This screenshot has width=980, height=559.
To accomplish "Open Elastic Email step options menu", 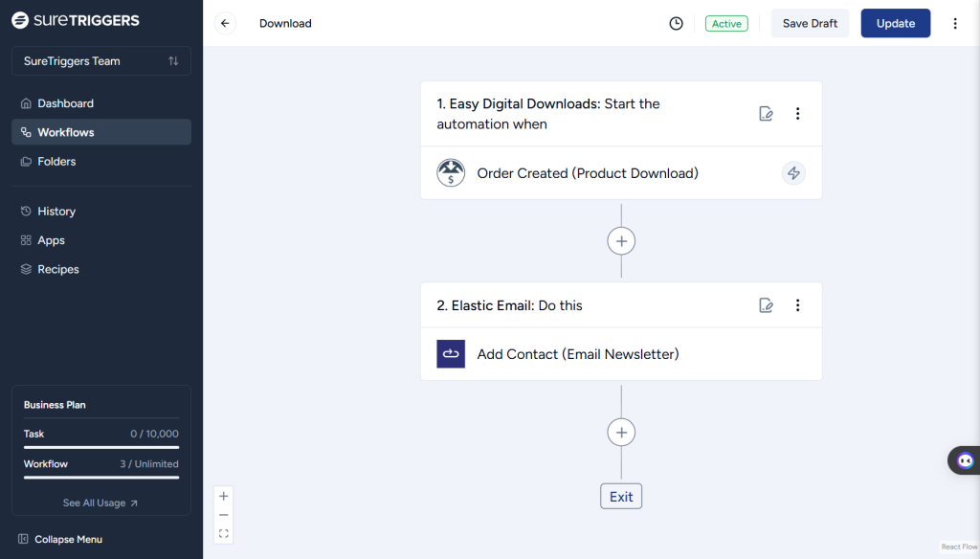I will [797, 305].
